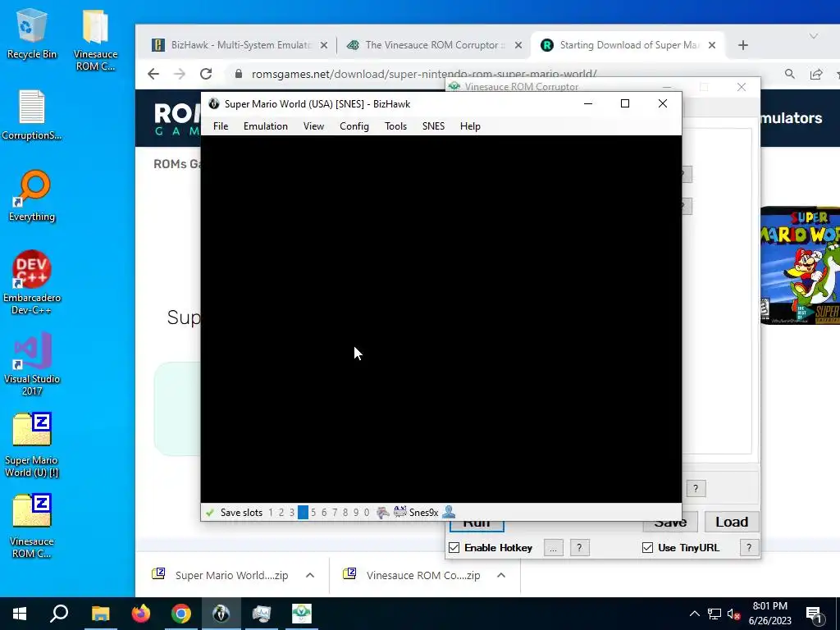Viewport: 840px width, 630px height.
Task: Click the help '?' next to the hotkey '...' button
Action: [579, 548]
